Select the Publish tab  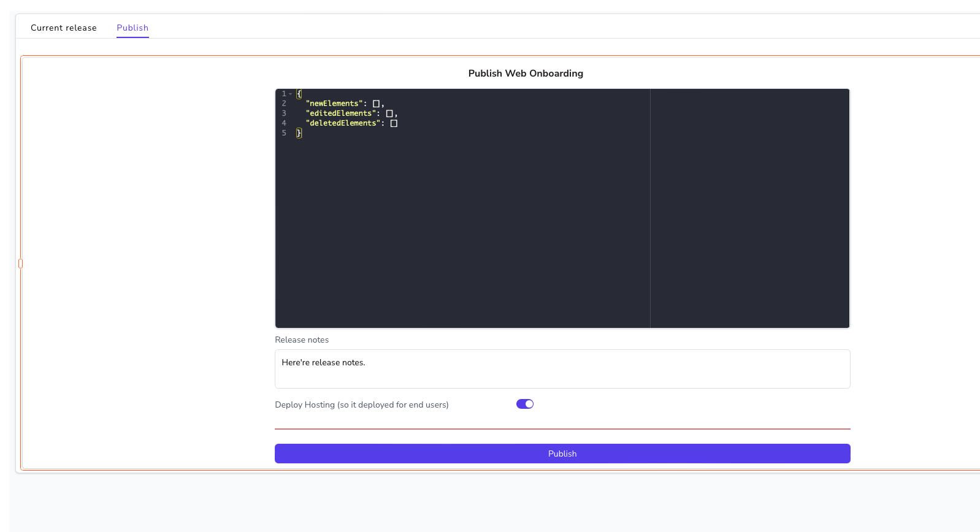[132, 28]
